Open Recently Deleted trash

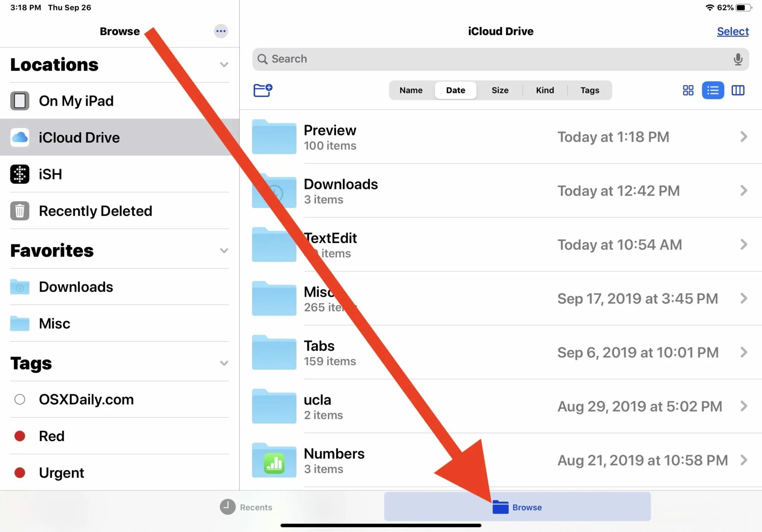click(x=119, y=211)
